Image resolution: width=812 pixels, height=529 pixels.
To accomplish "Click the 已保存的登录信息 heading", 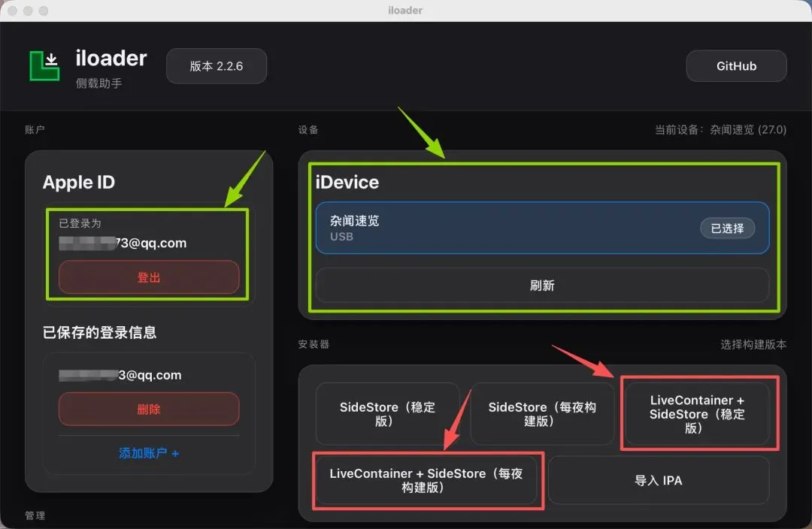I will click(x=99, y=332).
